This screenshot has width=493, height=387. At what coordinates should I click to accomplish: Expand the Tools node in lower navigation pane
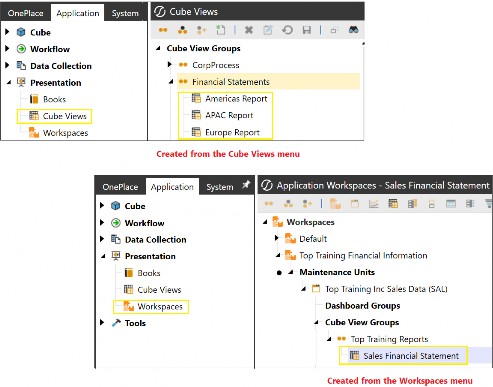(x=102, y=322)
